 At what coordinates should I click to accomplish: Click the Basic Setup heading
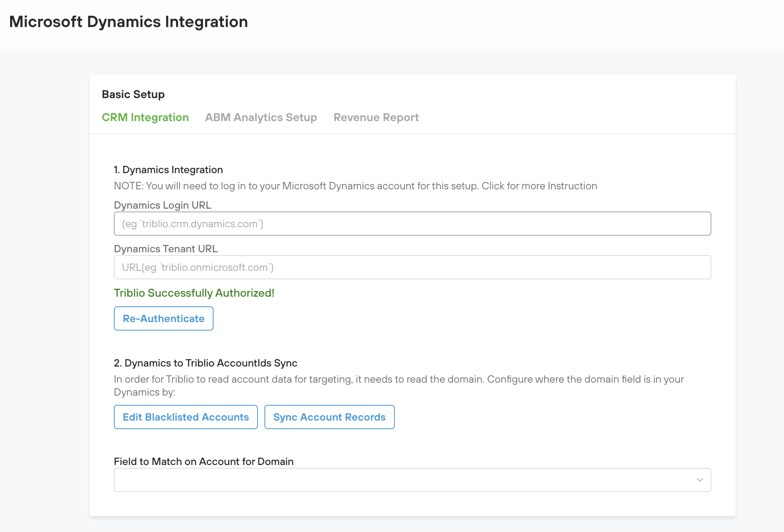point(133,94)
